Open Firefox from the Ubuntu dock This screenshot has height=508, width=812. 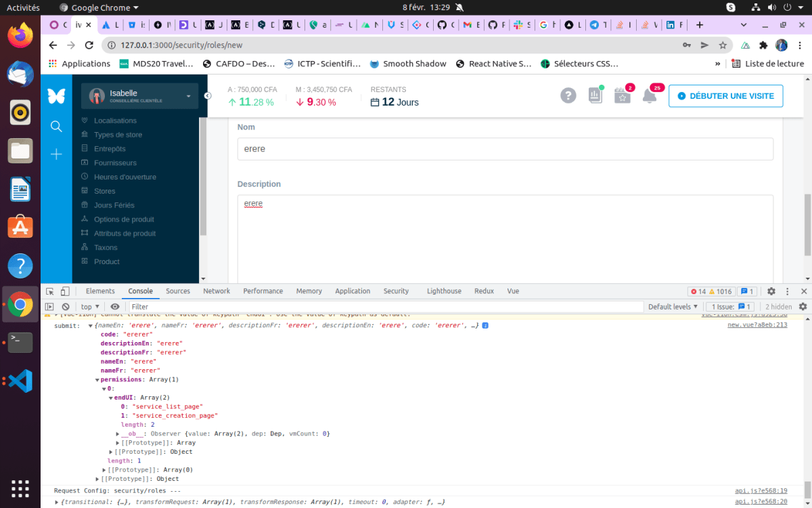tap(20, 35)
